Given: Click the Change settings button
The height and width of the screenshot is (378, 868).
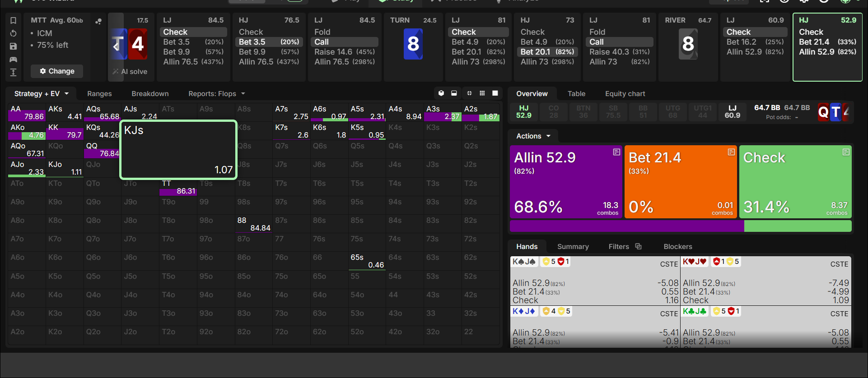Looking at the screenshot, I should [x=57, y=71].
